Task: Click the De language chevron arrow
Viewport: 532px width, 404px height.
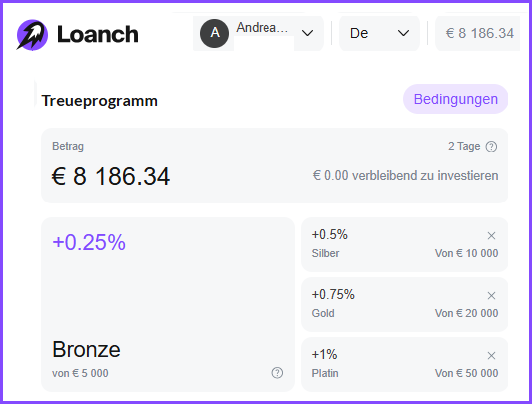Action: [x=403, y=33]
